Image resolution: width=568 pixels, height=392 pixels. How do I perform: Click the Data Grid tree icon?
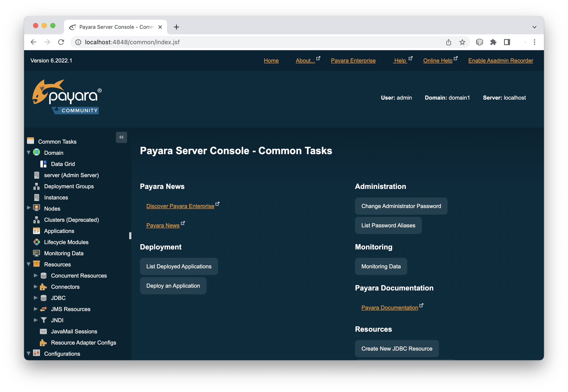43,164
